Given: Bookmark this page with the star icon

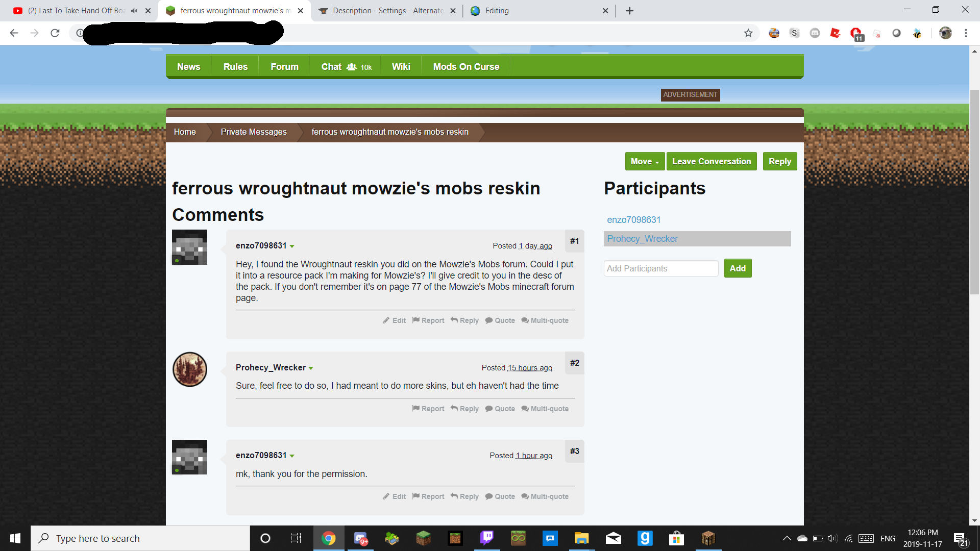Looking at the screenshot, I should coord(748,33).
